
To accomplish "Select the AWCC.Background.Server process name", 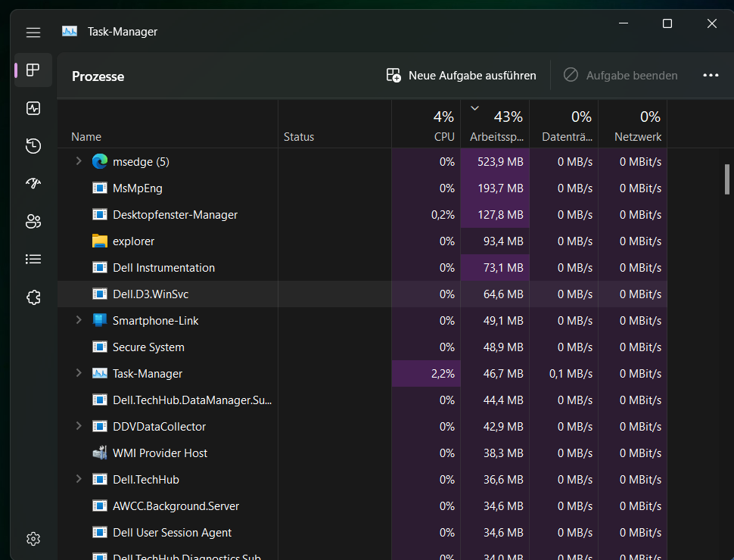I will 176,506.
